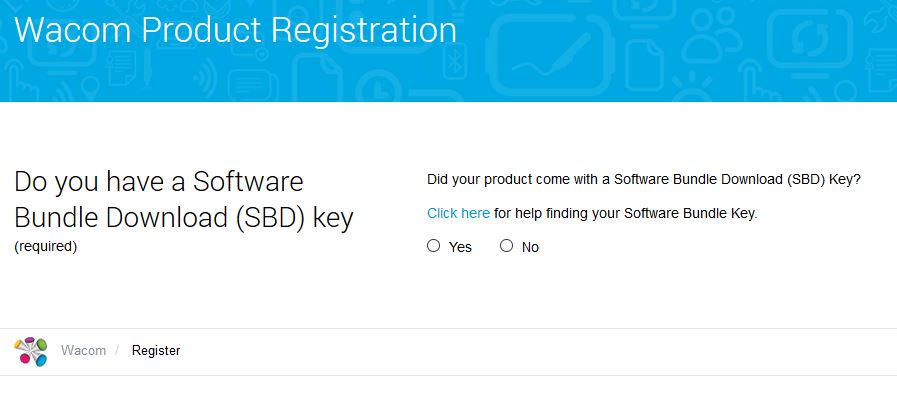The height and width of the screenshot is (396, 897).
Task: Click the "(required)" note under the heading
Action: click(46, 247)
